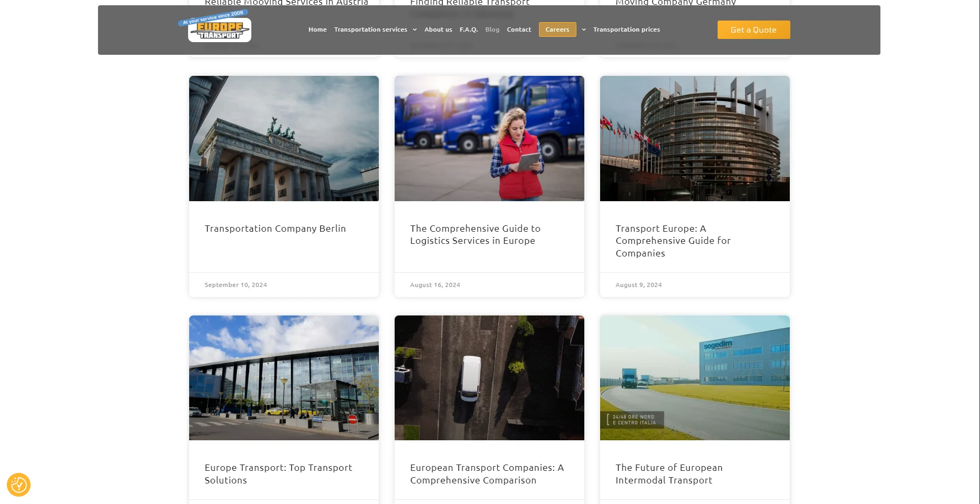The image size is (980, 504).
Task: Click the August 9, 2024 date
Action: click(639, 285)
